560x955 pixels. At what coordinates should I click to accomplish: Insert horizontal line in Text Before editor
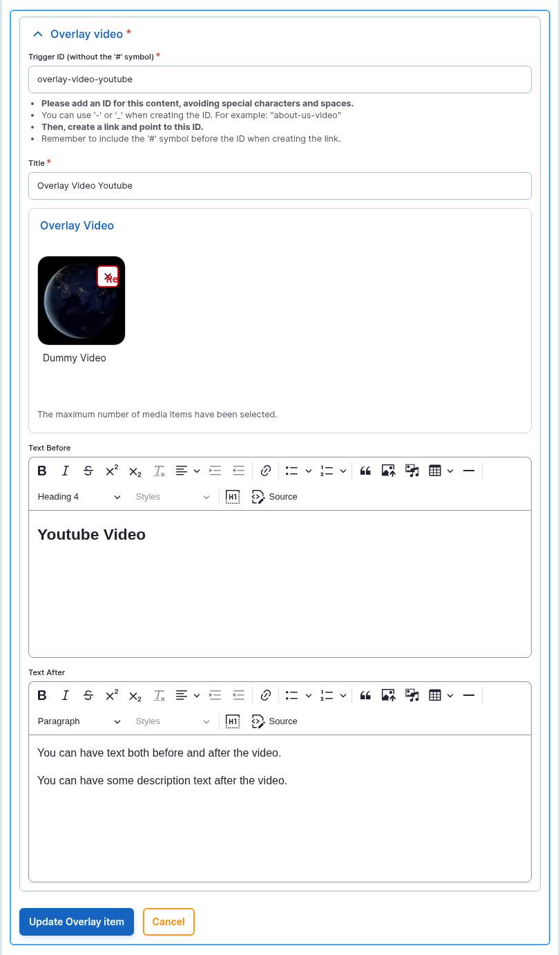[469, 471]
